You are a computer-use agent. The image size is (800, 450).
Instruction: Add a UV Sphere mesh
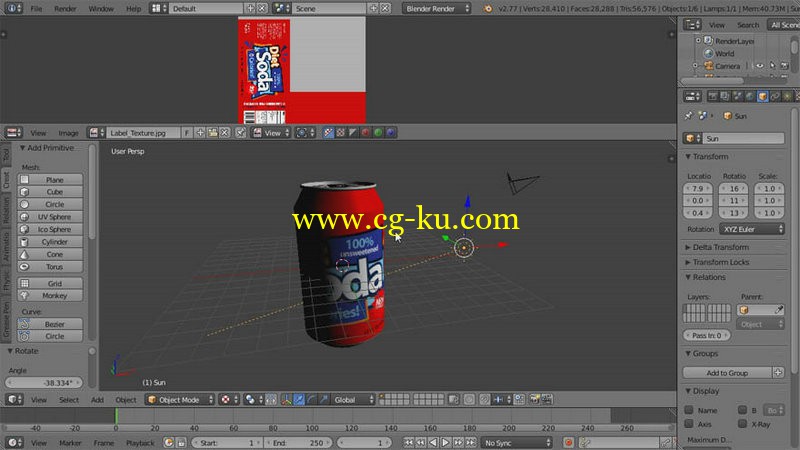pos(50,217)
